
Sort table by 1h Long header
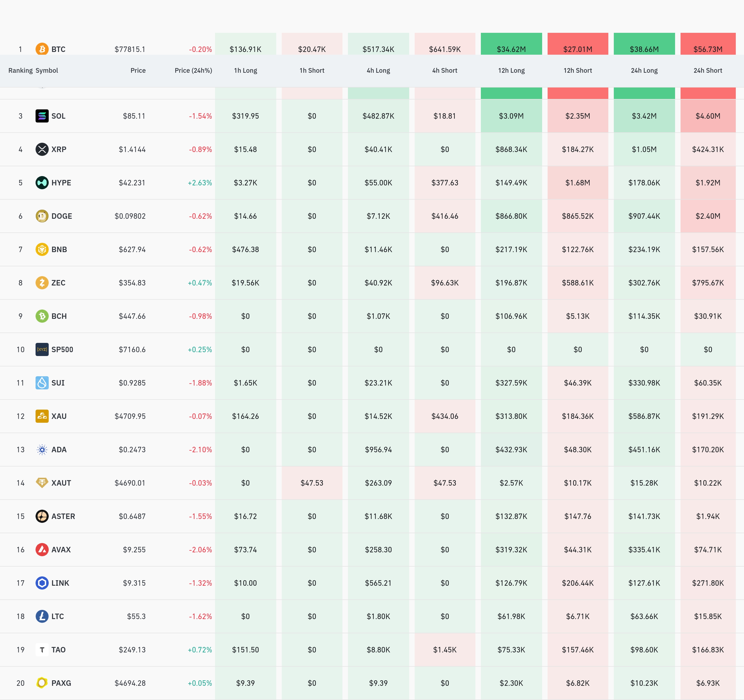click(x=245, y=70)
